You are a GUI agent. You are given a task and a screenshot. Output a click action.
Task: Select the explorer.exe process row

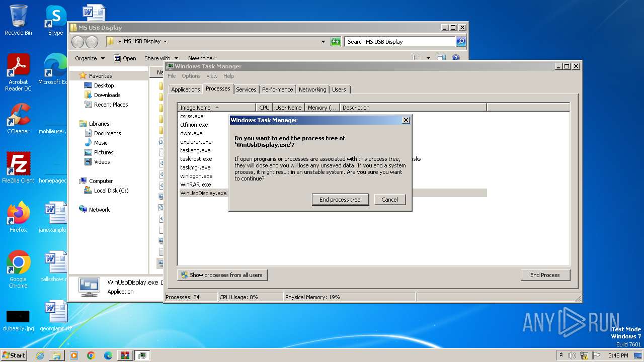click(196, 142)
